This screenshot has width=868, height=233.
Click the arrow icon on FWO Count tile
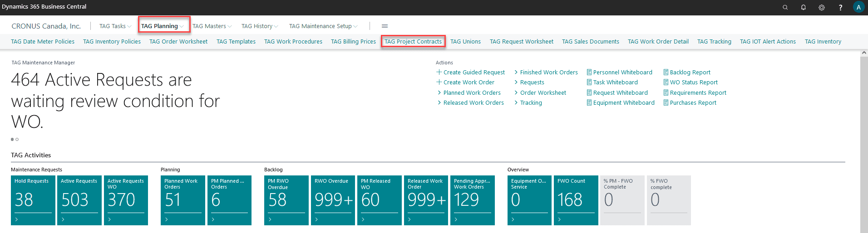tap(560, 219)
